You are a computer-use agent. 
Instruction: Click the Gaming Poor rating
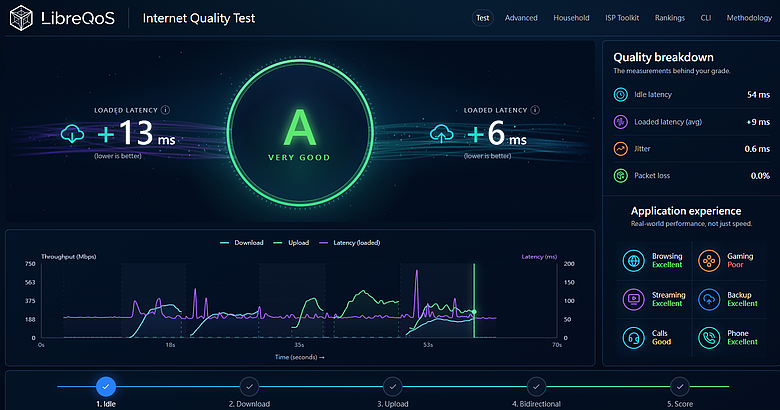pos(735,265)
